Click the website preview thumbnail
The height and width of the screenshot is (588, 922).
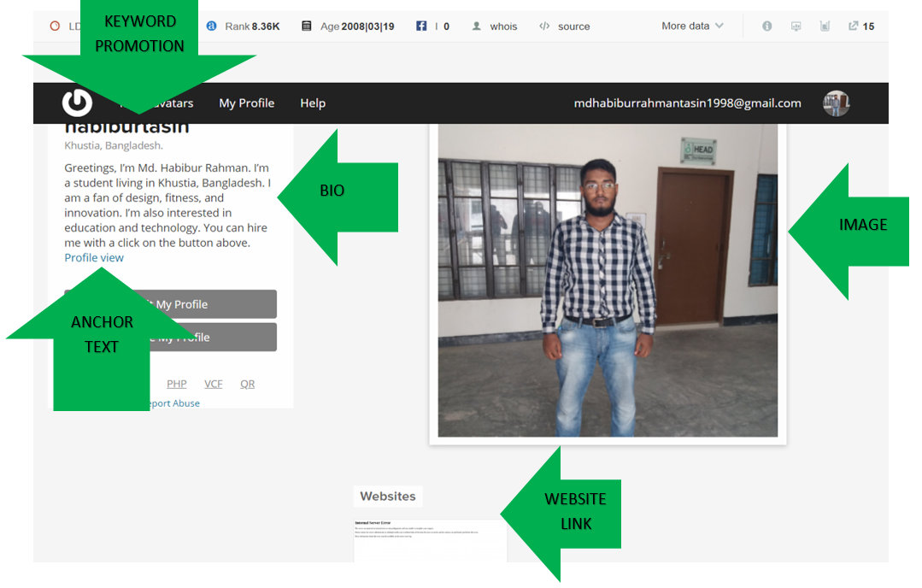click(430, 540)
